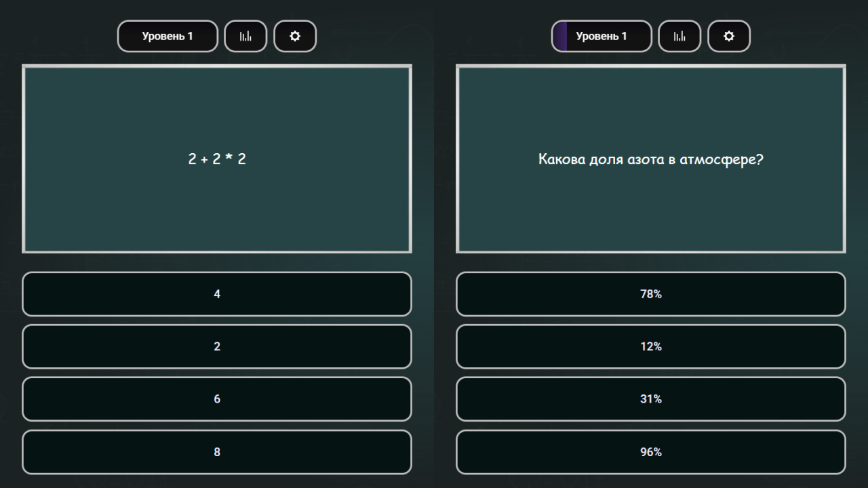
Task: Click the "Какова доля азота в атмосфере?" question card
Action: click(651, 159)
